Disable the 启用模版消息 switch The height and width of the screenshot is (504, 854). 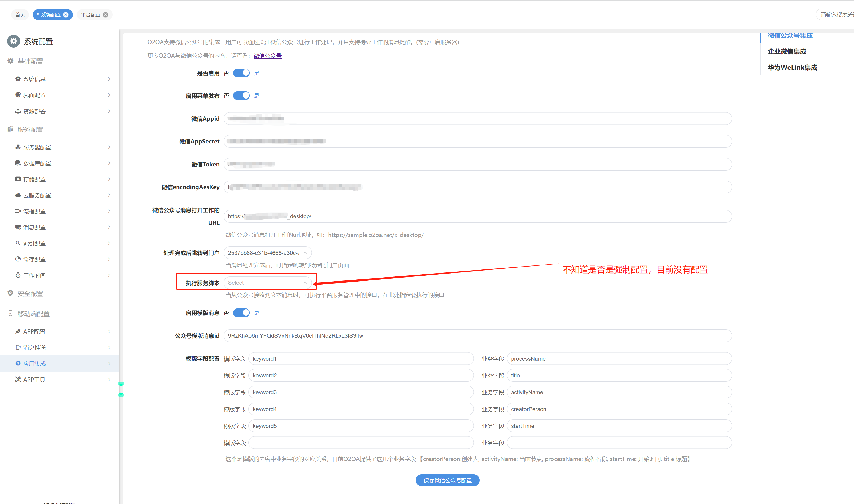pyautogui.click(x=241, y=313)
